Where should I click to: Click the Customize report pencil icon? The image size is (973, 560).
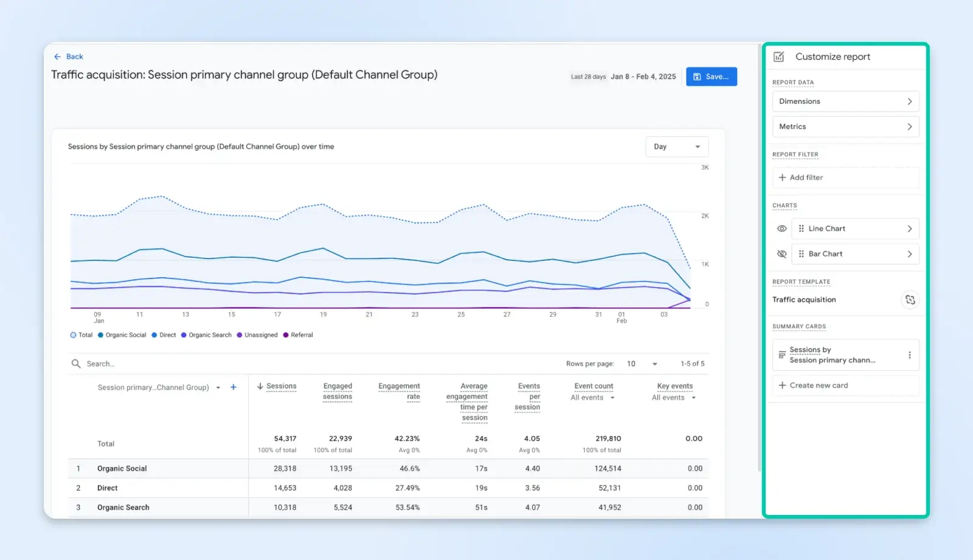tap(778, 57)
